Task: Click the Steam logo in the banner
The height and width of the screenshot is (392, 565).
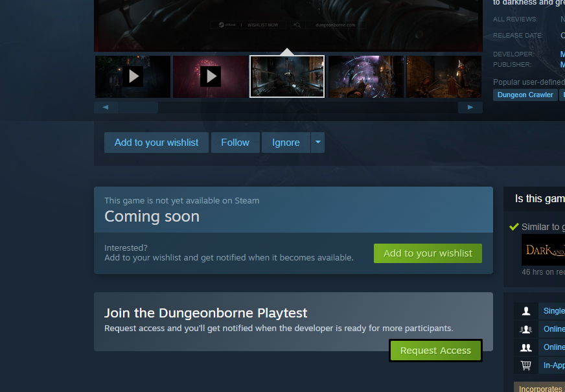Action: point(223,25)
